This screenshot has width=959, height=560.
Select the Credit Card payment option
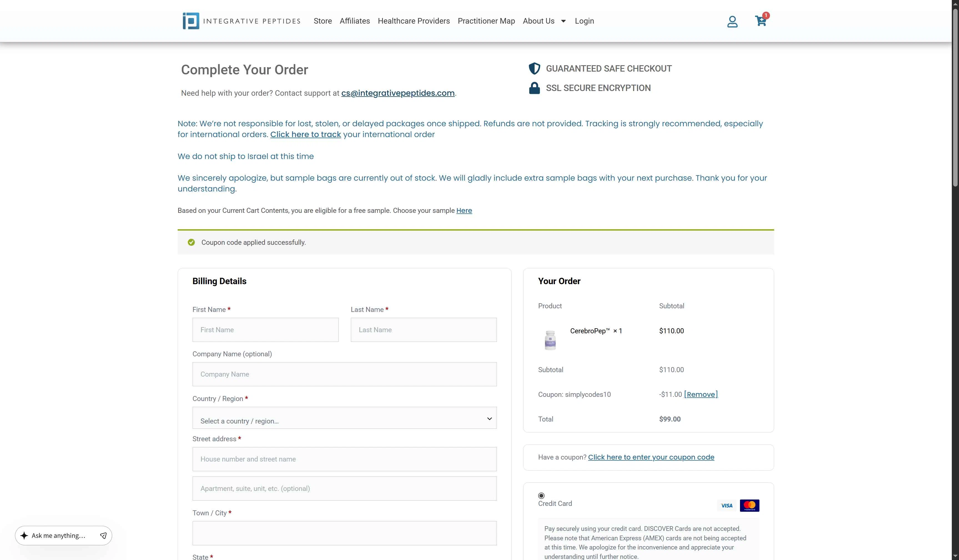point(541,496)
